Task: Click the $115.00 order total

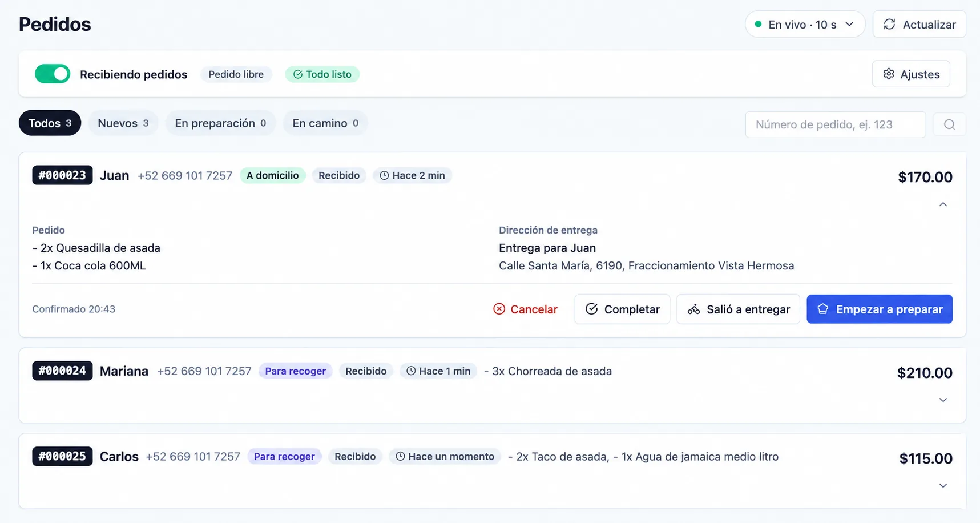Action: 926,458
